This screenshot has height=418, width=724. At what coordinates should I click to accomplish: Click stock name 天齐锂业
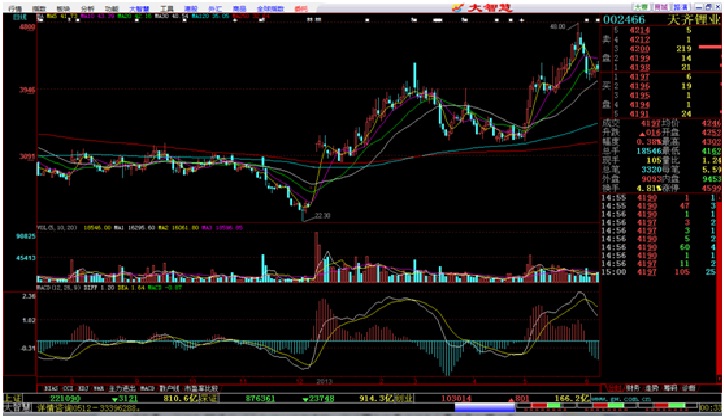(694, 19)
